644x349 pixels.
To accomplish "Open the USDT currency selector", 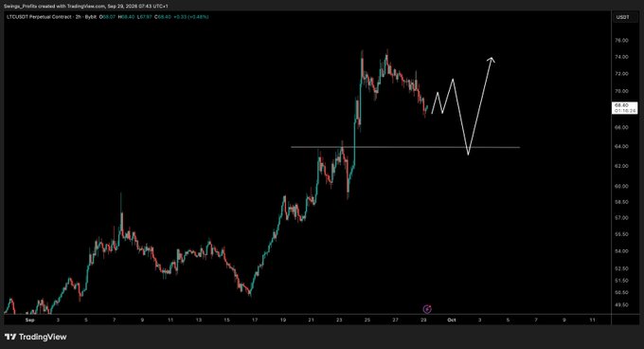I will (x=622, y=17).
